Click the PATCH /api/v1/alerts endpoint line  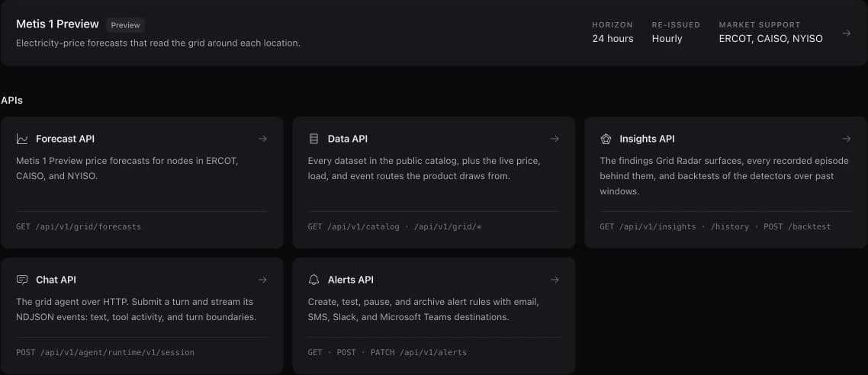pos(387,352)
